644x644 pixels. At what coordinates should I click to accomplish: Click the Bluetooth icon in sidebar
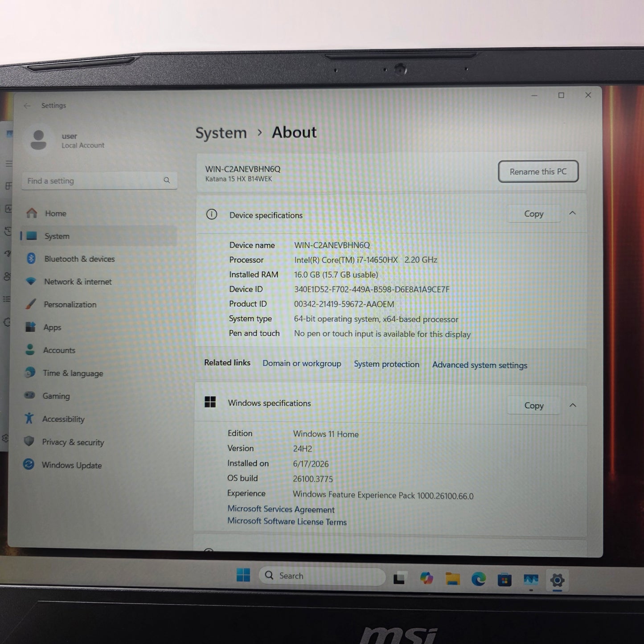point(31,258)
